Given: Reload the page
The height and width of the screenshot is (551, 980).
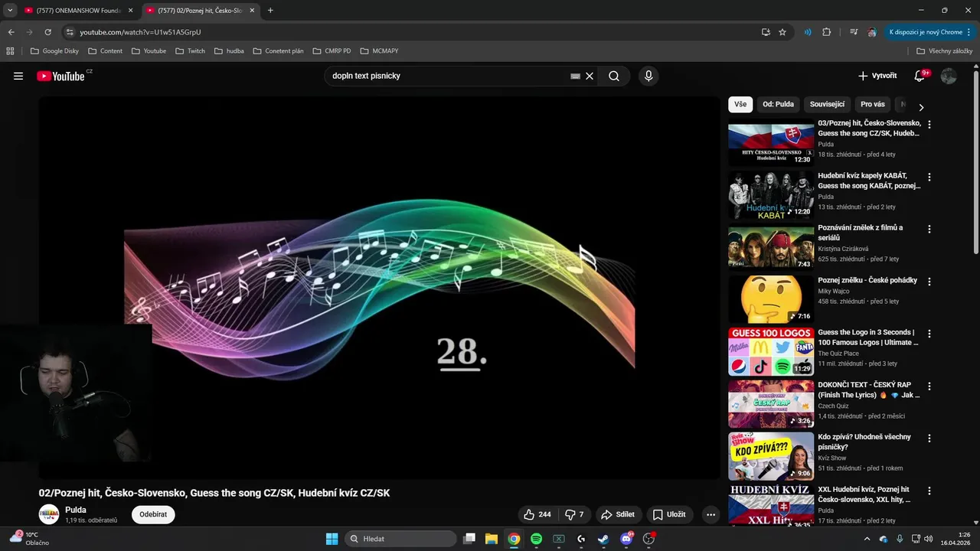Looking at the screenshot, I should pyautogui.click(x=47, y=32).
